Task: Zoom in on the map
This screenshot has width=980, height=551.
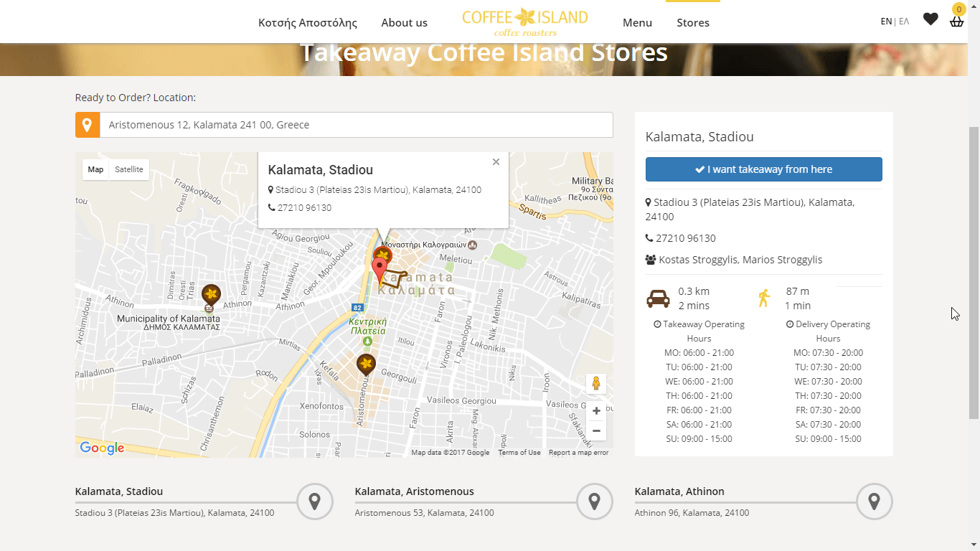Action: coord(596,411)
